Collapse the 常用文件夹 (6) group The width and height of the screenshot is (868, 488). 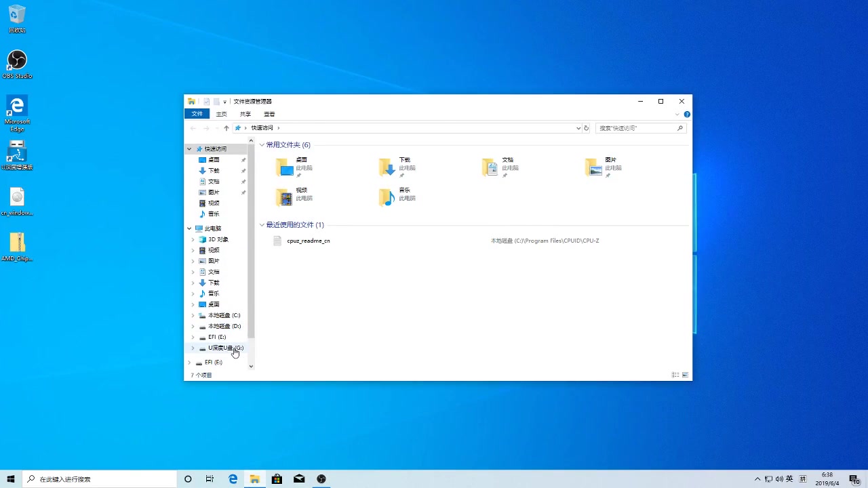262,145
